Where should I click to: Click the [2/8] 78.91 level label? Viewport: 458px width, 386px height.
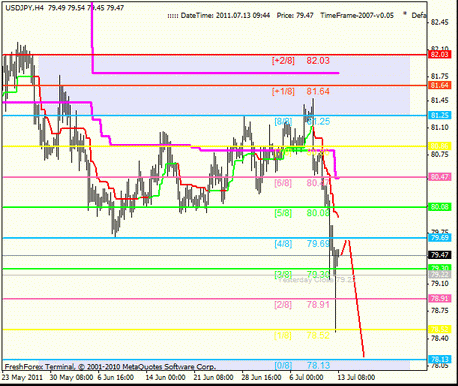click(x=302, y=305)
